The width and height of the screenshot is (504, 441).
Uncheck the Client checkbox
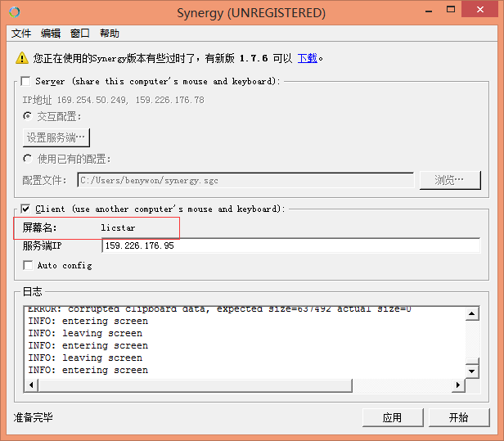25,209
